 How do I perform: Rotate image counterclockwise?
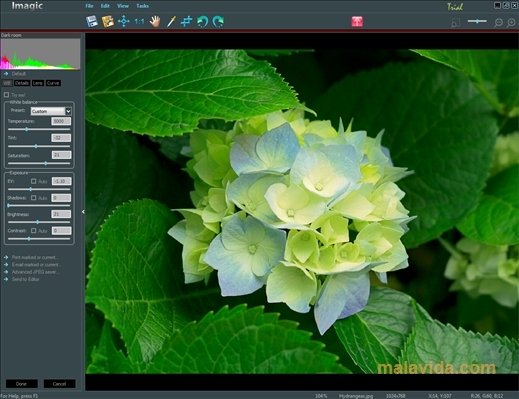coord(202,21)
